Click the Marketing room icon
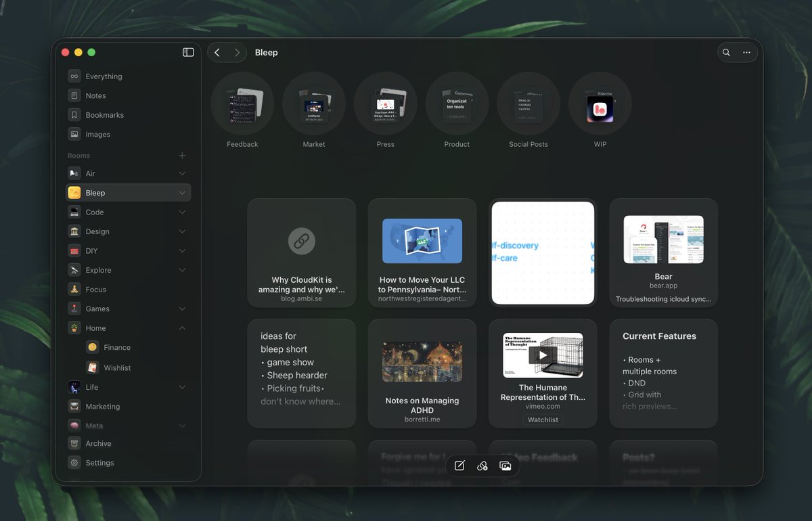The height and width of the screenshot is (521, 812). coord(74,407)
